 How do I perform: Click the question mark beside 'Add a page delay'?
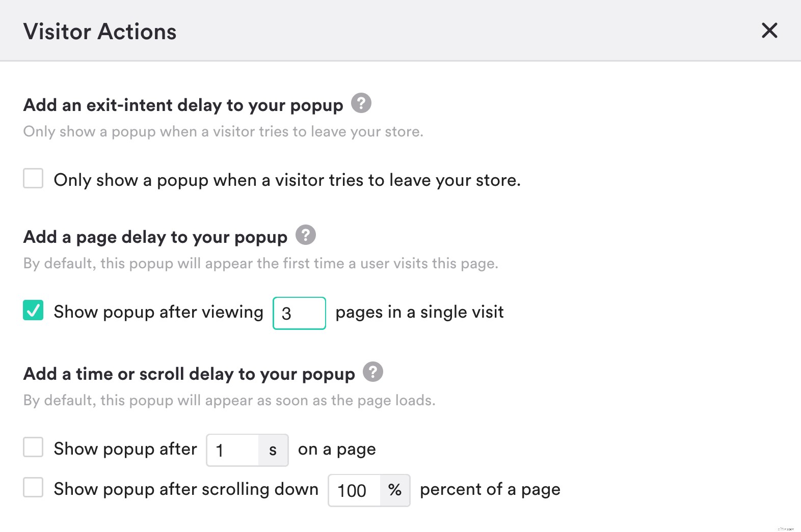[306, 235]
